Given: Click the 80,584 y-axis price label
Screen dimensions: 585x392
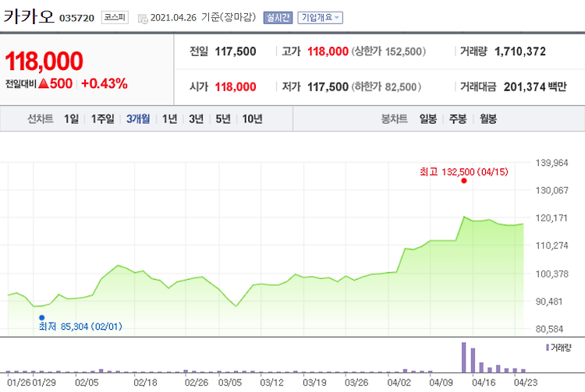Looking at the screenshot, I should pos(549,329).
